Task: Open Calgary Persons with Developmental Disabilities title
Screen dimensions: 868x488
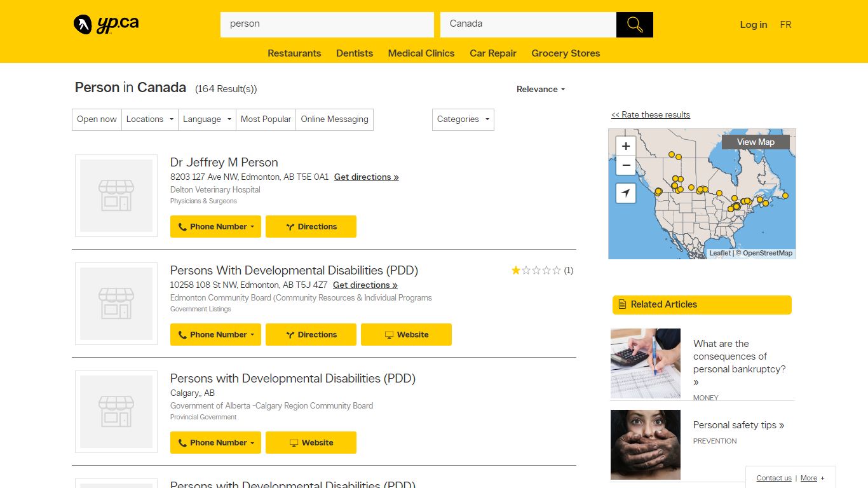Action: pos(293,379)
